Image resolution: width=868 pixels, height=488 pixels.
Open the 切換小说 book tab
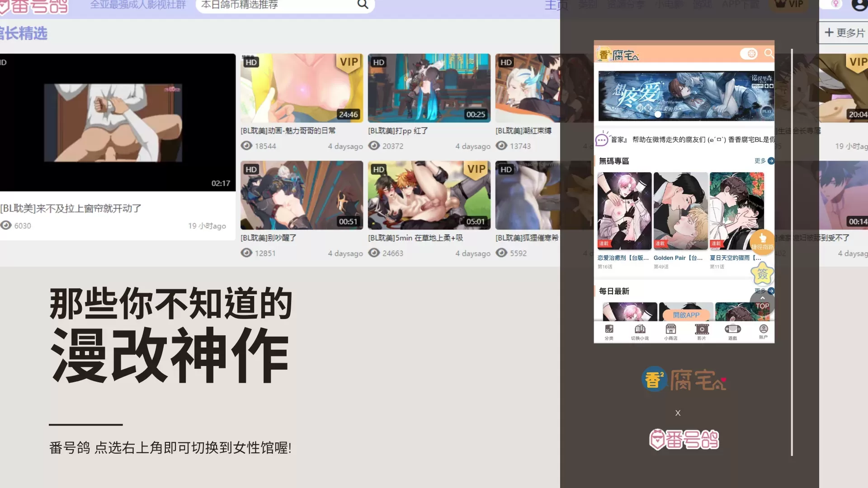pos(640,332)
